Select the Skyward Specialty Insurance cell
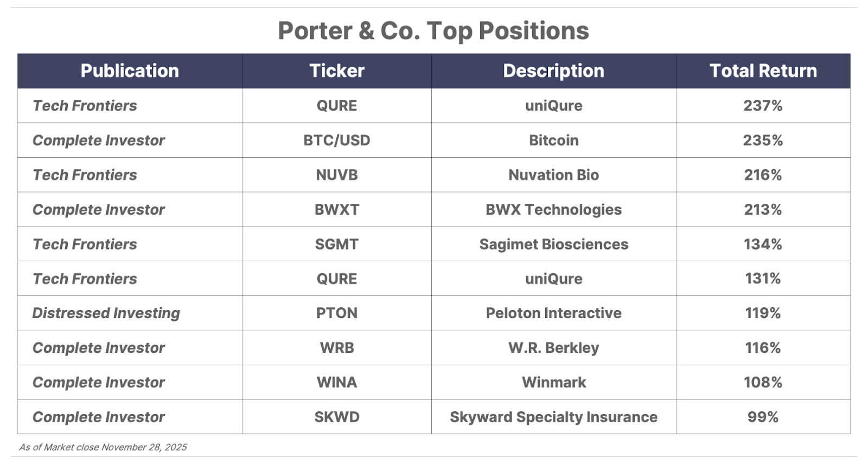 point(553,417)
